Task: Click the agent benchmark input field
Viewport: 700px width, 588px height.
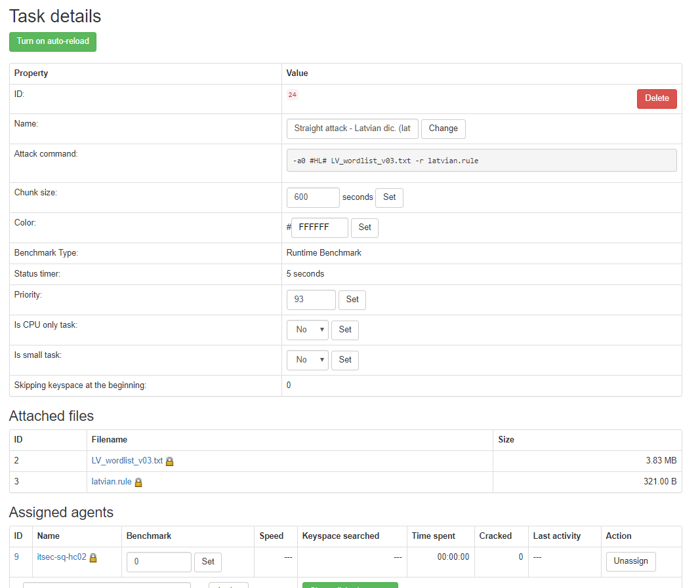Action: pos(159,562)
